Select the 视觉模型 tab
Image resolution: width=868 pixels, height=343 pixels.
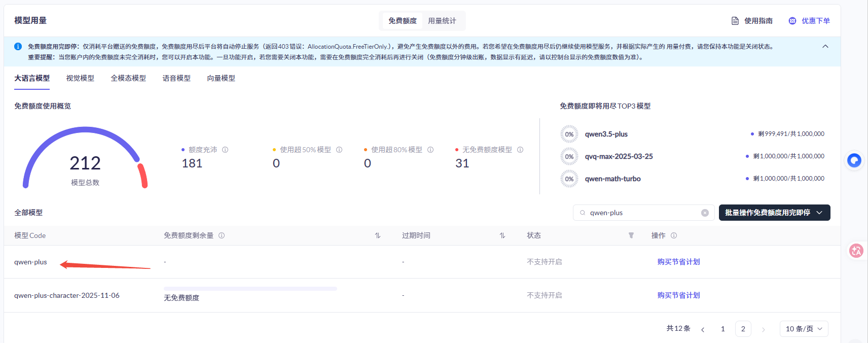80,78
